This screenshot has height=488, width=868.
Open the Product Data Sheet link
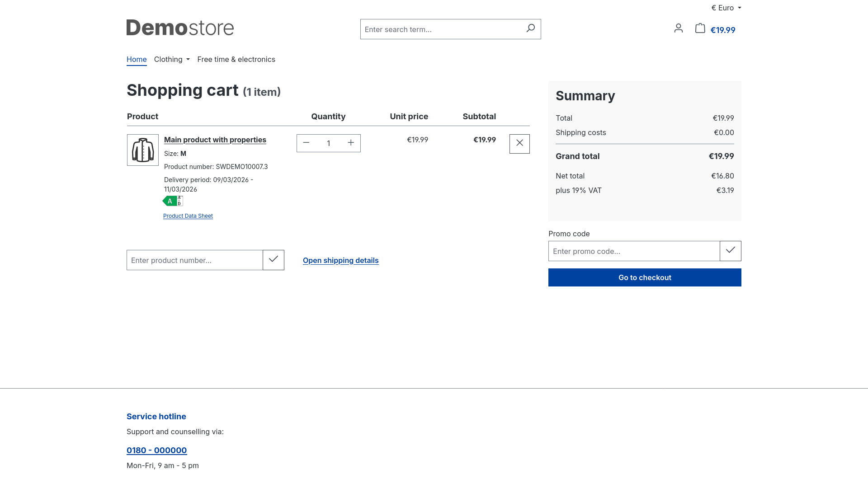188,216
